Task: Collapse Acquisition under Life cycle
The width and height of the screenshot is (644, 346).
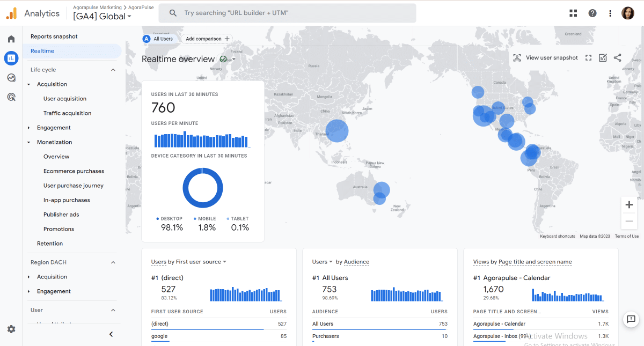Action: pyautogui.click(x=29, y=84)
